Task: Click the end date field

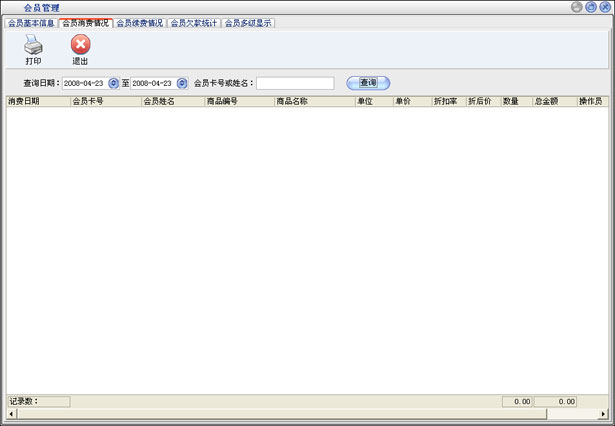Action: (x=153, y=83)
